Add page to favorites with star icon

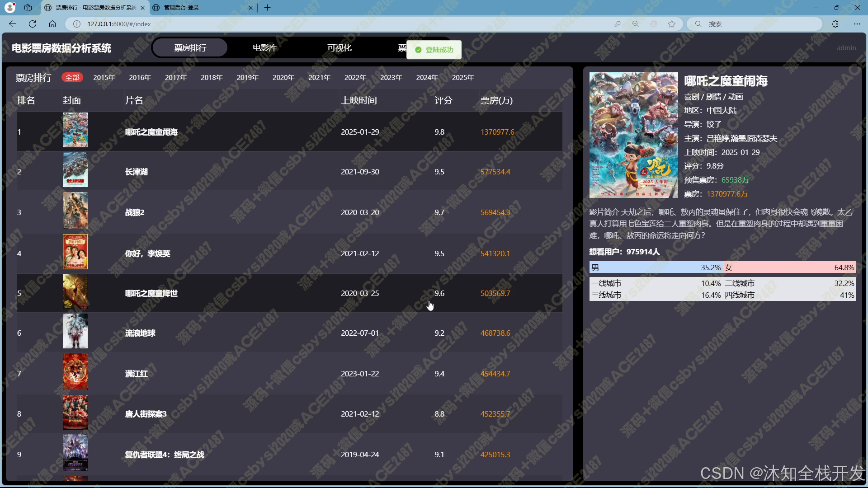coord(672,24)
